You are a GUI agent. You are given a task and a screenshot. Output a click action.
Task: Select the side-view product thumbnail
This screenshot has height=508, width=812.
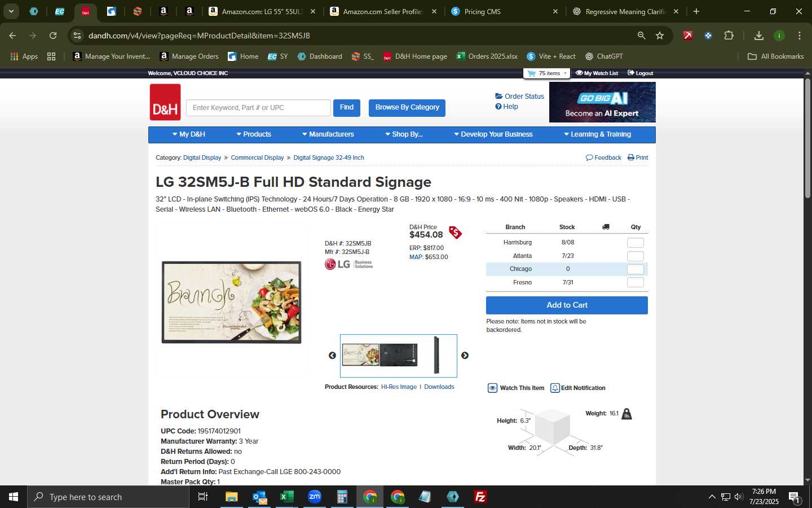point(436,355)
